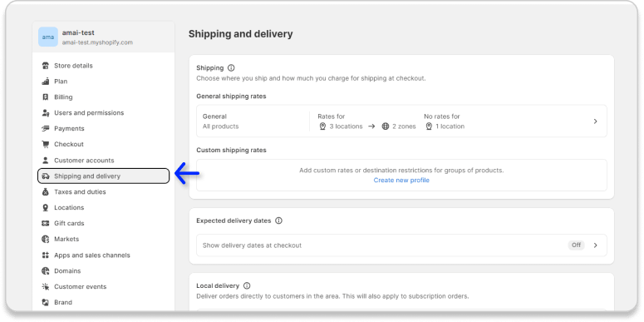Open delivery dates at checkout chevron
The width and height of the screenshot is (644, 322).
596,245
